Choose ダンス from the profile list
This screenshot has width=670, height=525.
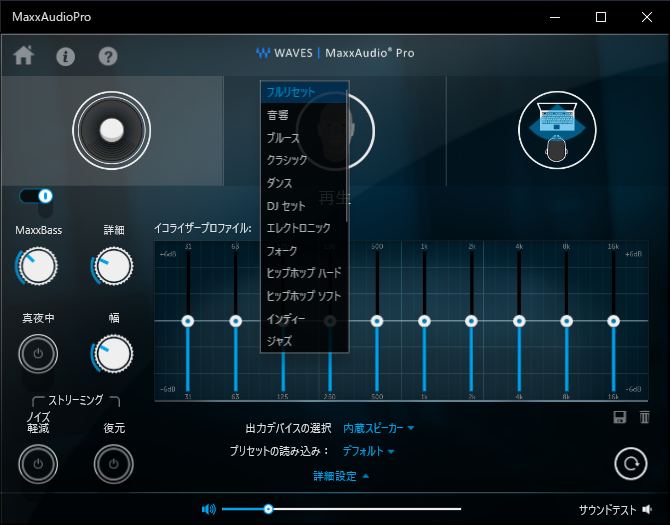(x=303, y=183)
